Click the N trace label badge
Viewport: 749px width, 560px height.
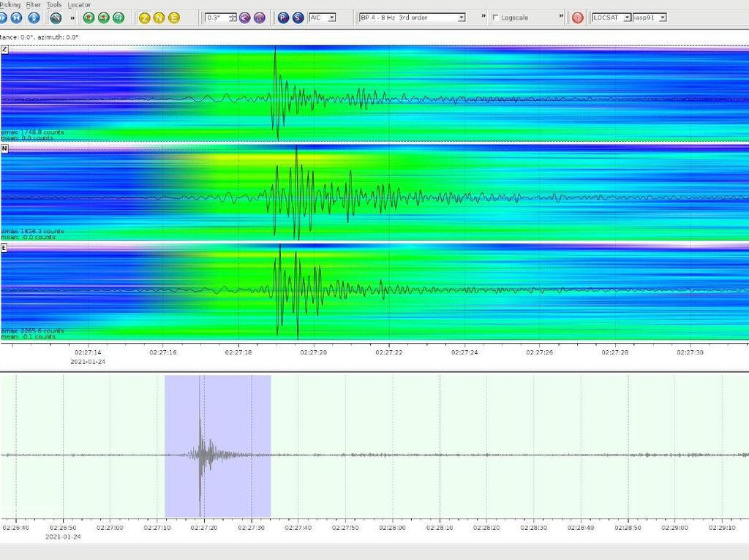click(x=4, y=148)
